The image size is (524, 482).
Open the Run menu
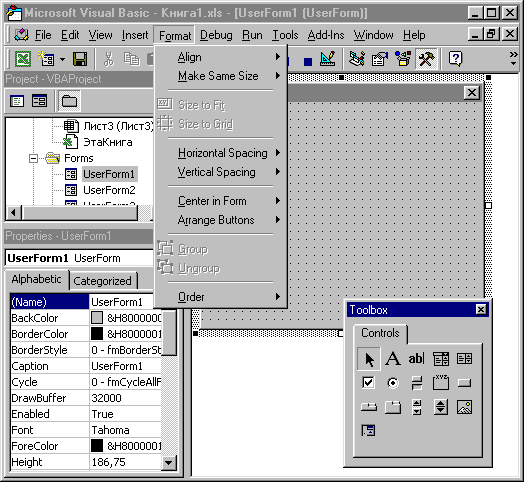point(252,35)
